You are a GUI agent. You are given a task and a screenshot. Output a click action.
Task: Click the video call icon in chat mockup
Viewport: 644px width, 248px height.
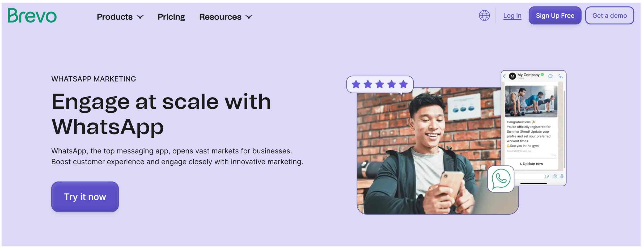click(x=551, y=76)
